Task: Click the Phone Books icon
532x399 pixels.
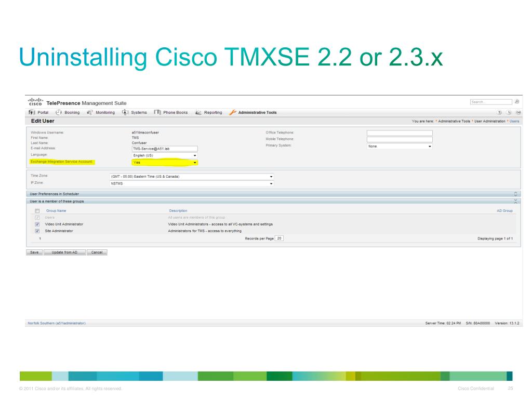Action: [x=157, y=112]
